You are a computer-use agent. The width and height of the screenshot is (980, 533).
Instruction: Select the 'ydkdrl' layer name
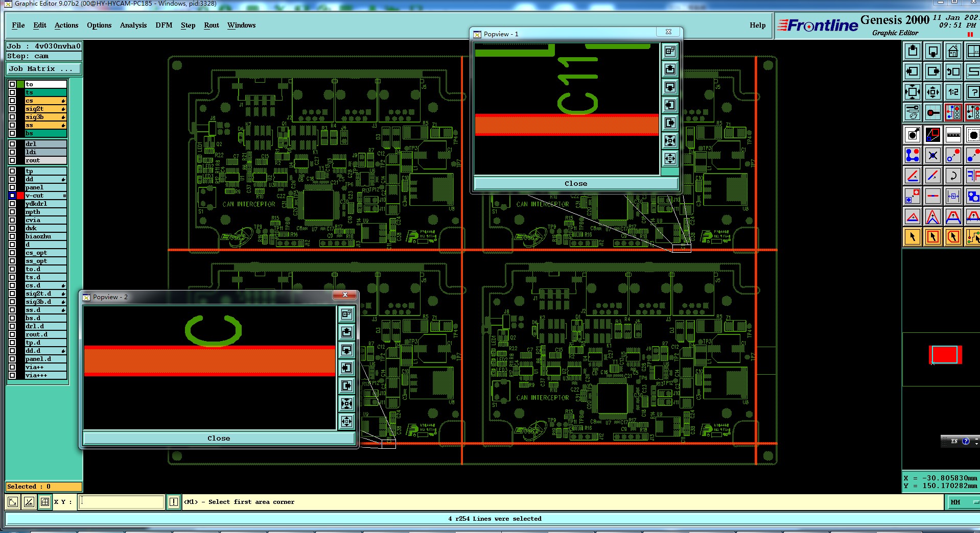click(46, 204)
